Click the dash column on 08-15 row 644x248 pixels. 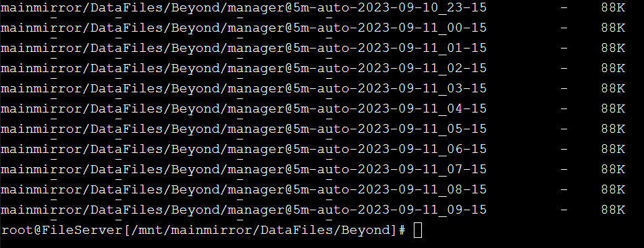click(564, 189)
